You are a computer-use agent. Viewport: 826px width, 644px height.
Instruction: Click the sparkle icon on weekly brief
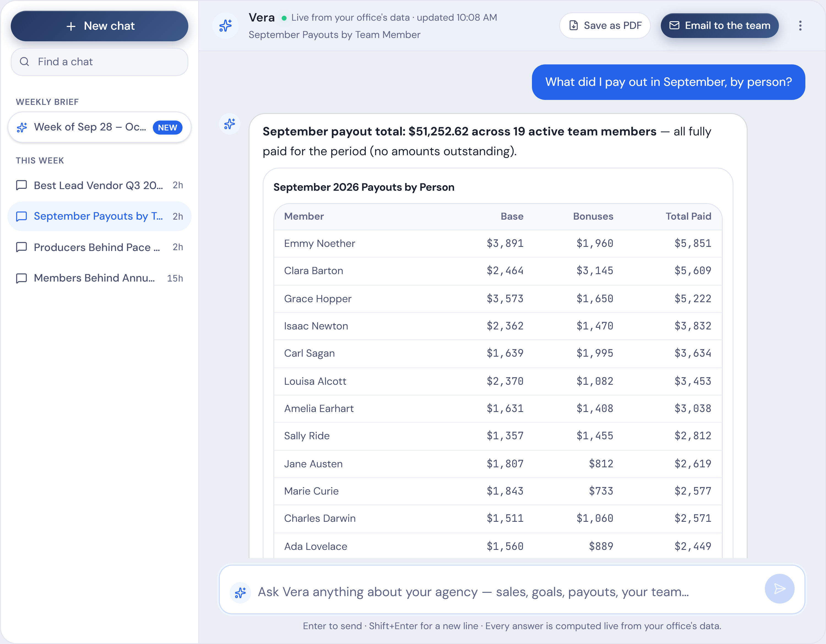[x=22, y=127]
